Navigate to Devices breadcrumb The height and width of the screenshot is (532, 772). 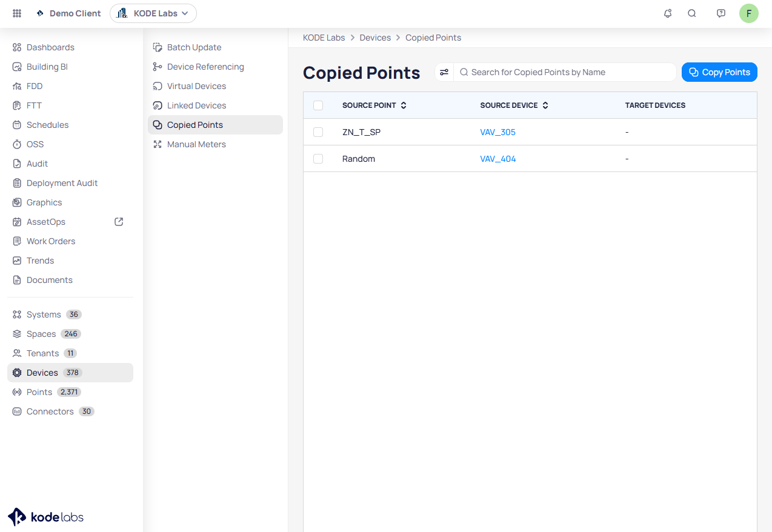tap(375, 38)
